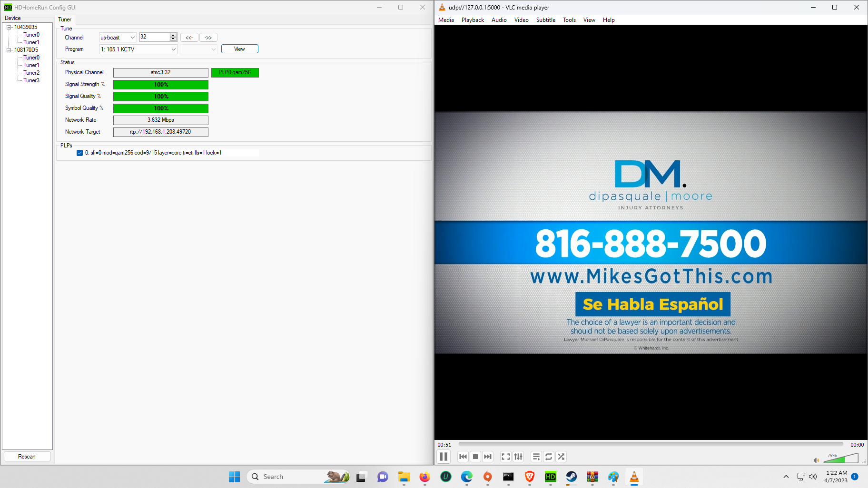The height and width of the screenshot is (488, 868).
Task: Open VLC Playback menu
Action: pos(473,20)
